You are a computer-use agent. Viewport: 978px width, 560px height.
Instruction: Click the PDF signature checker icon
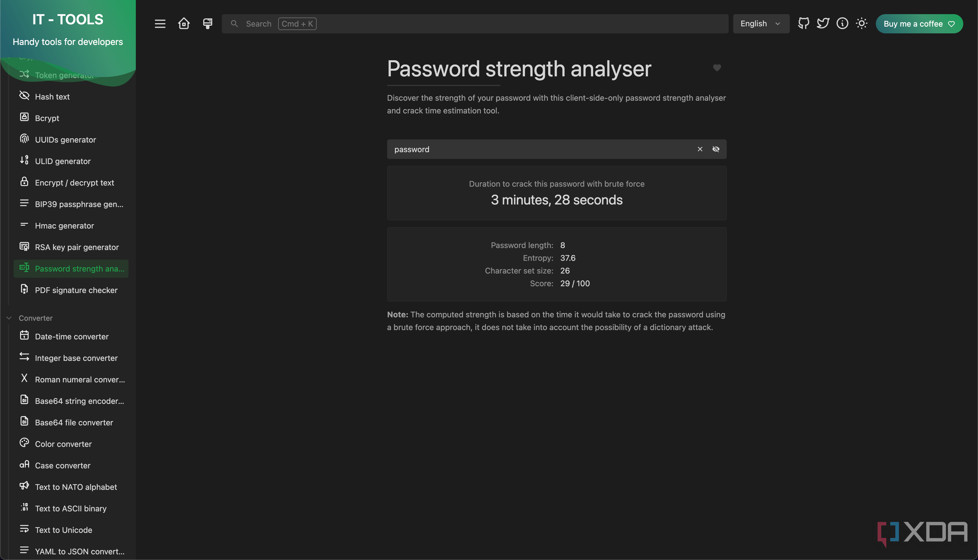pos(24,289)
